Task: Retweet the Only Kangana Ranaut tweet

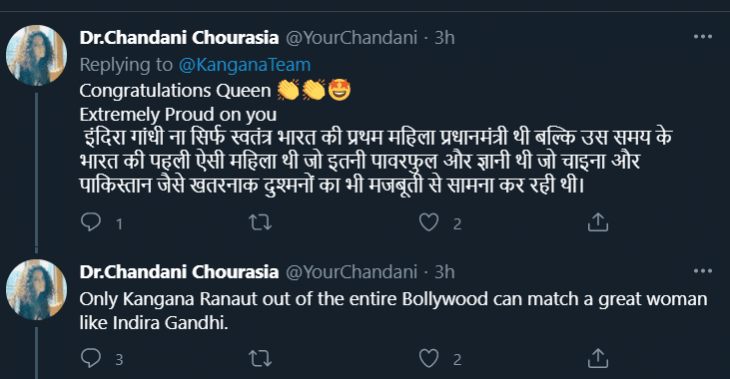Action: [x=260, y=359]
